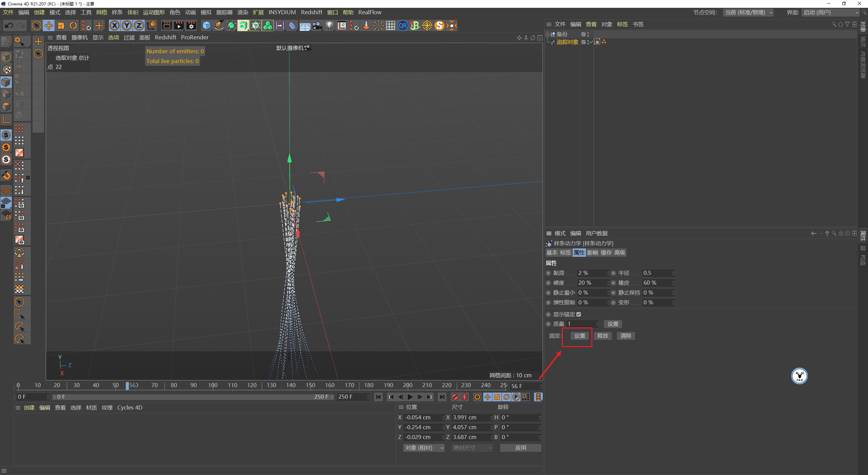
Task: Click the 释放 button
Action: [603, 336]
